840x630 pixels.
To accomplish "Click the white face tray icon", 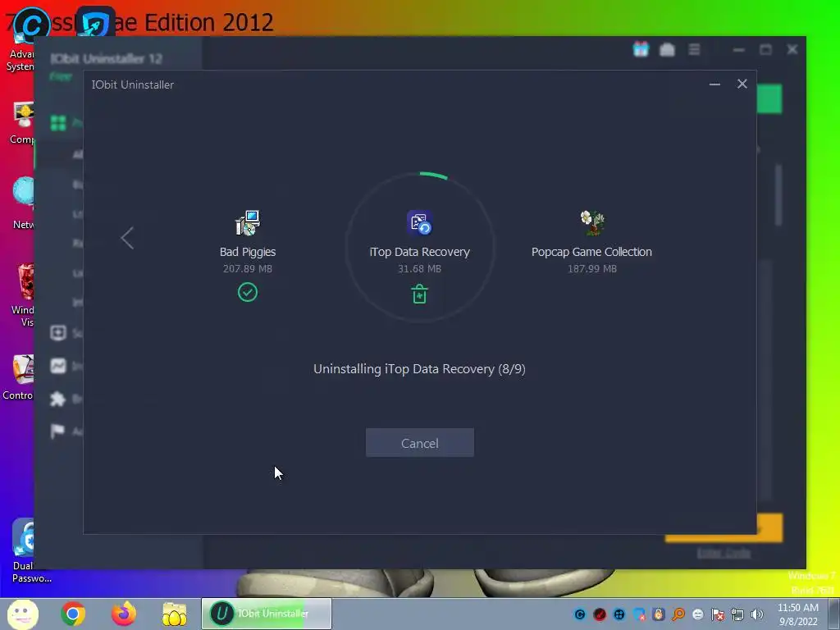I will (x=698, y=614).
